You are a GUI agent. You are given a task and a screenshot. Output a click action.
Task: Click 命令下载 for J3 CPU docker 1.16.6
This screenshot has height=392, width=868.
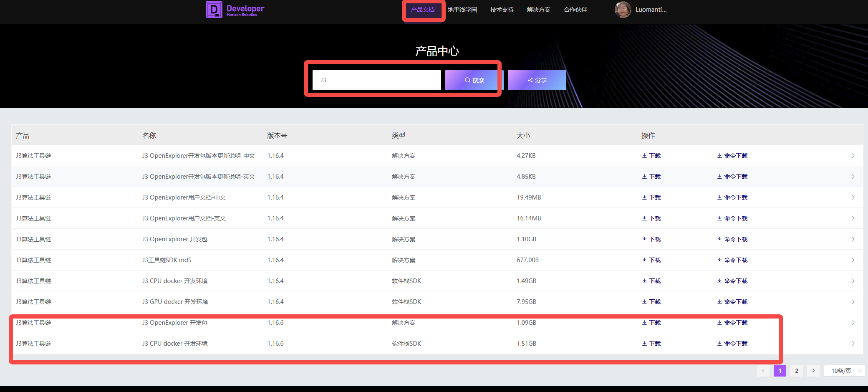[732, 344]
